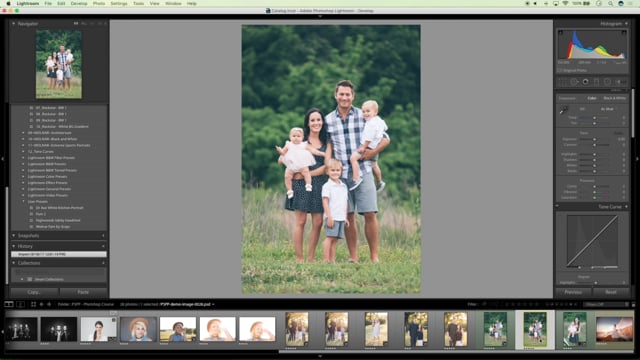Hide the filmstrip with bottom arrow
Screen dimensions: 640x360
click(320, 356)
